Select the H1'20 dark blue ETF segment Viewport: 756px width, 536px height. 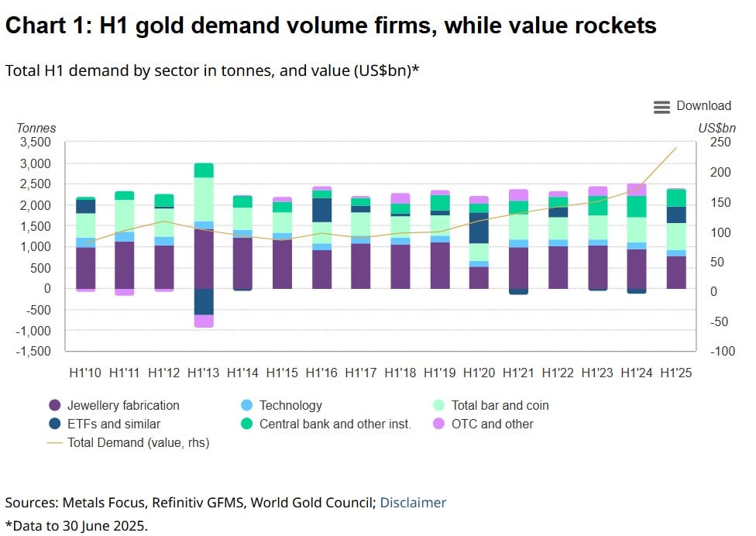pos(479,228)
